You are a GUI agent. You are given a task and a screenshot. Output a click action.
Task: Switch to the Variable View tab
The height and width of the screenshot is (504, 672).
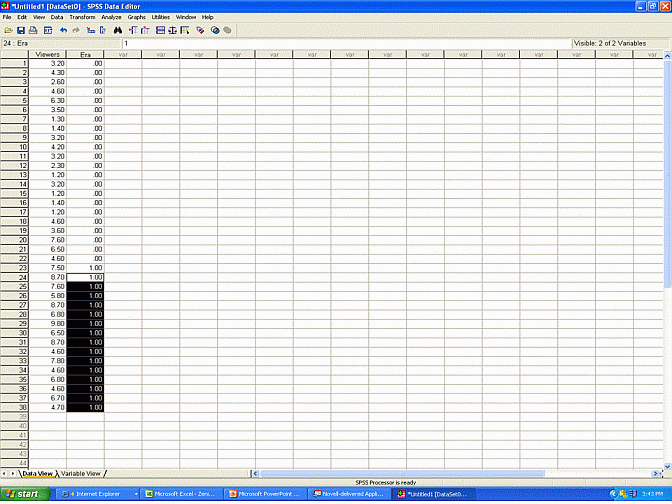[80, 473]
